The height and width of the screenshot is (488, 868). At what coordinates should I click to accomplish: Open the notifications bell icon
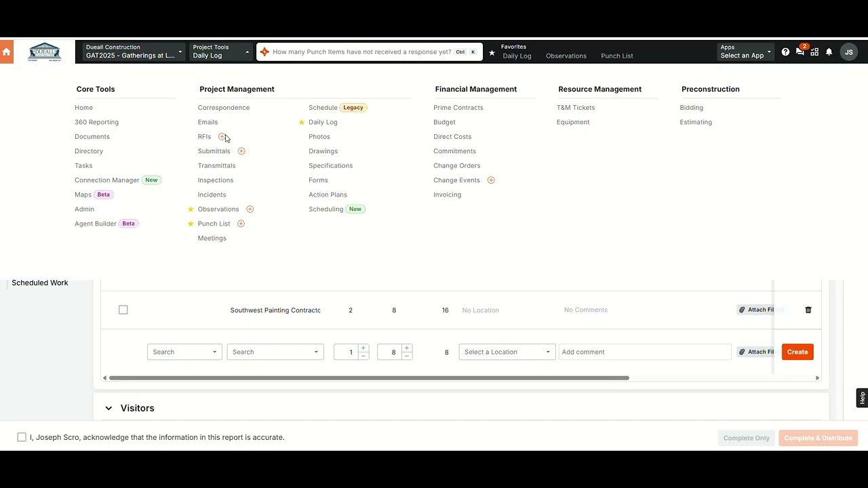pyautogui.click(x=829, y=52)
